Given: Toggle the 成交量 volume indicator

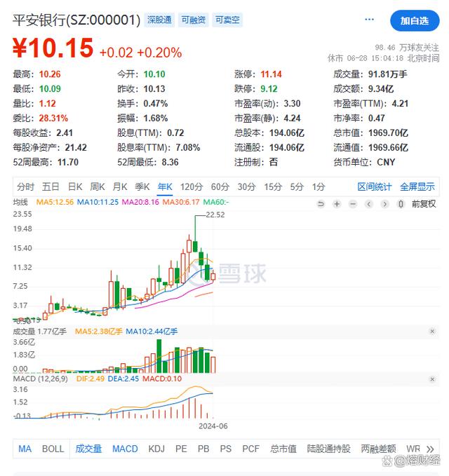Looking at the screenshot, I should click(88, 449).
